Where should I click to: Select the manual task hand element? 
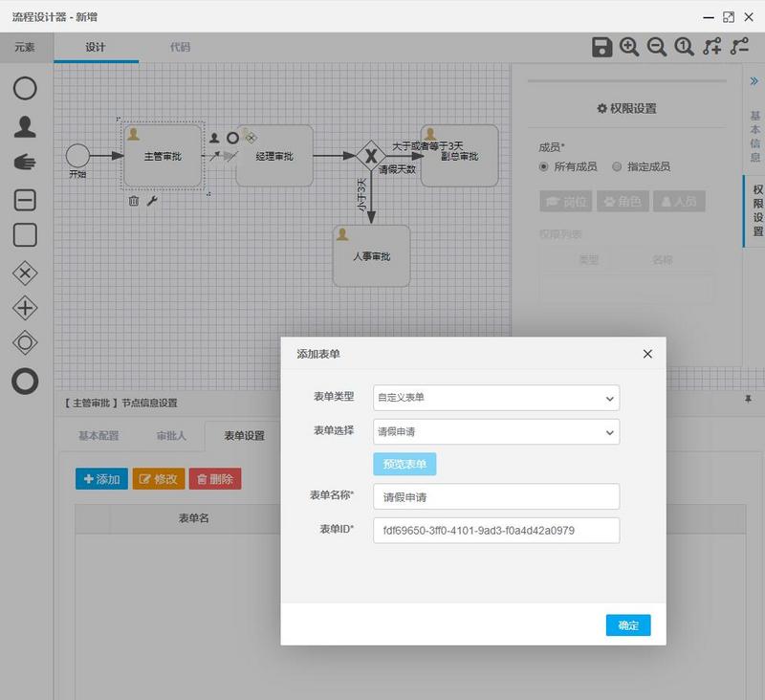click(24, 163)
